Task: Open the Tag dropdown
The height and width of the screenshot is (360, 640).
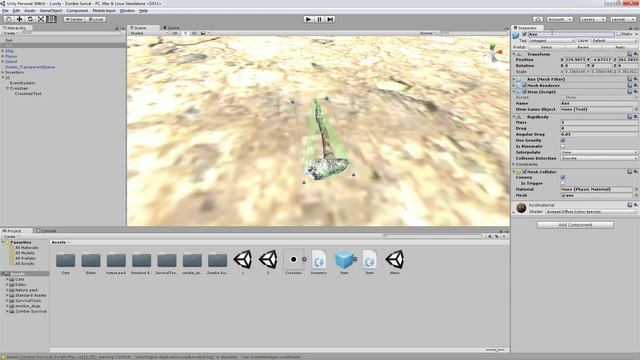Action: pyautogui.click(x=552, y=41)
